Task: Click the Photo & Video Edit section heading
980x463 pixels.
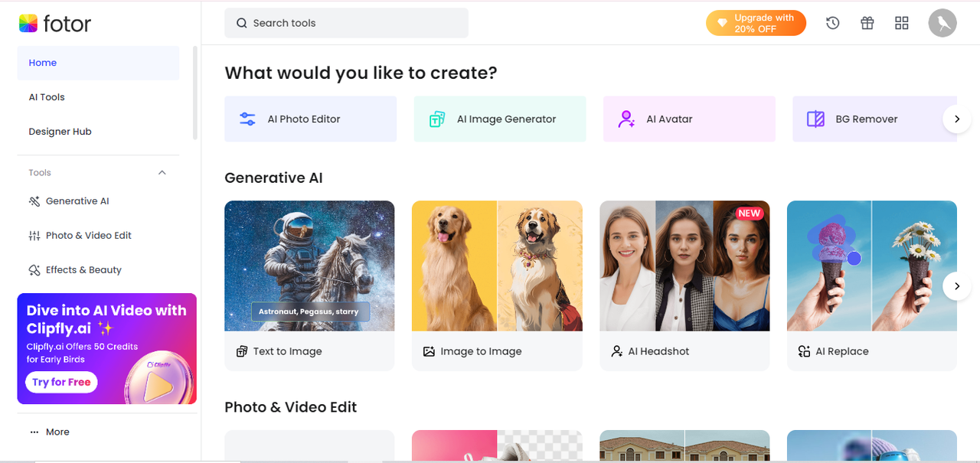Action: point(291,407)
